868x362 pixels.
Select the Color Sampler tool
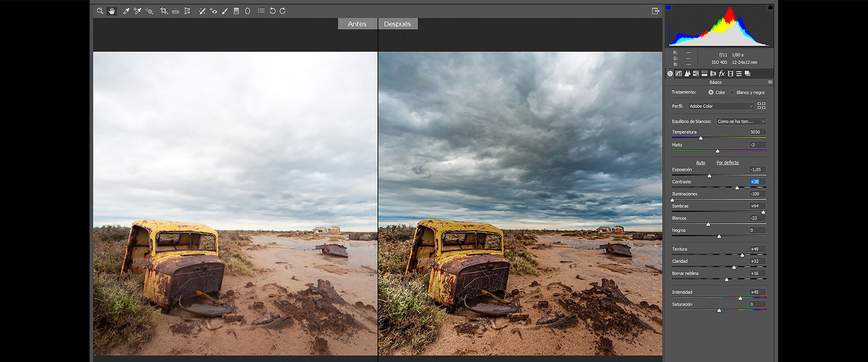click(137, 11)
